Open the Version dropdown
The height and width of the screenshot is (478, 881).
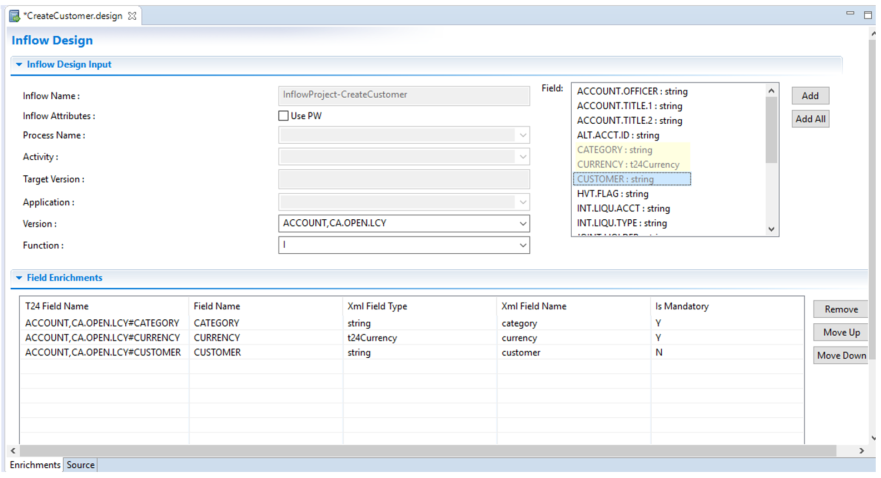[x=523, y=224]
